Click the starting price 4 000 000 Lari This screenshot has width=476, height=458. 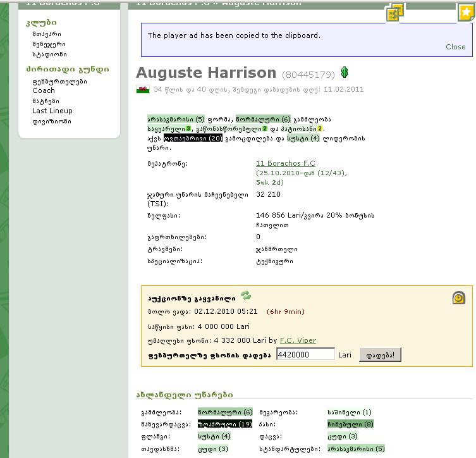[x=223, y=326]
